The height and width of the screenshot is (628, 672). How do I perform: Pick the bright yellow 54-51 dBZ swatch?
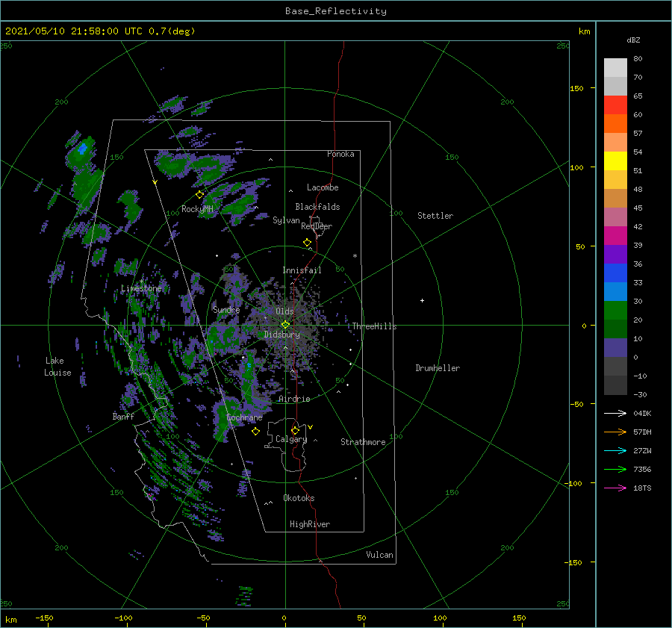click(615, 161)
